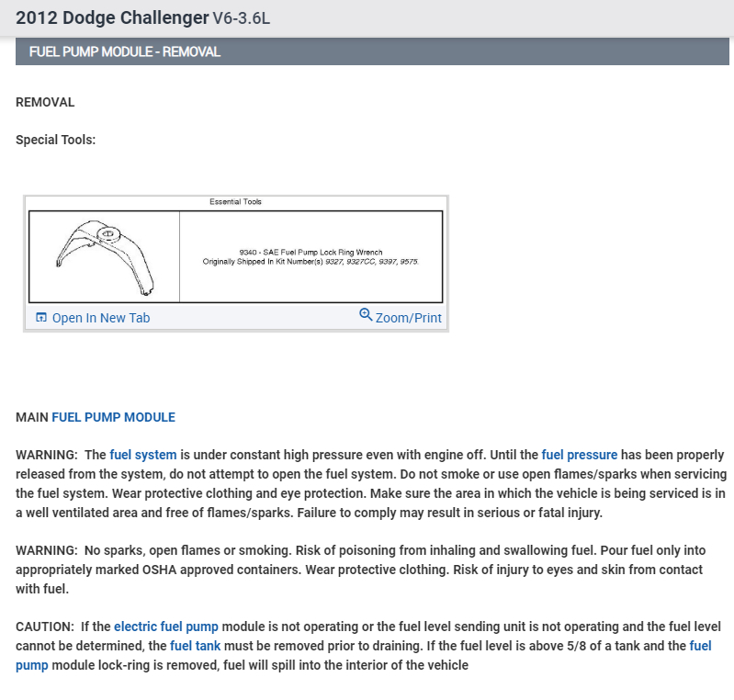Click the V6-3.6L engine label
Viewport: 734px width, 700px height.
coord(241,18)
